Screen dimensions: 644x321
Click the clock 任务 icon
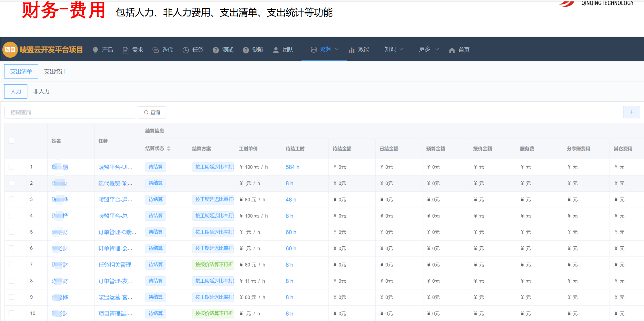(186, 50)
